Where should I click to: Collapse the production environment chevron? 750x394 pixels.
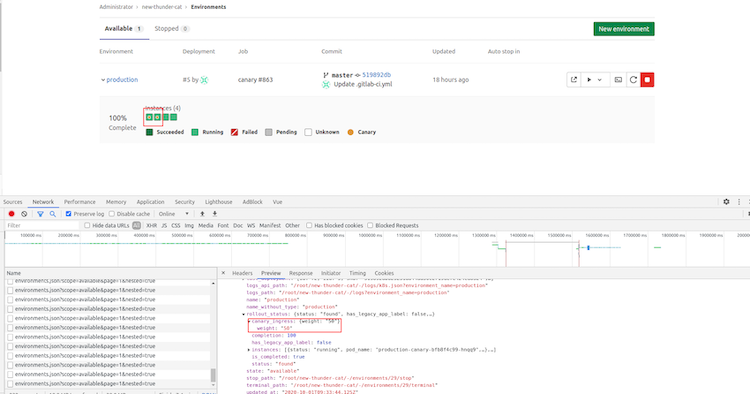tap(103, 80)
